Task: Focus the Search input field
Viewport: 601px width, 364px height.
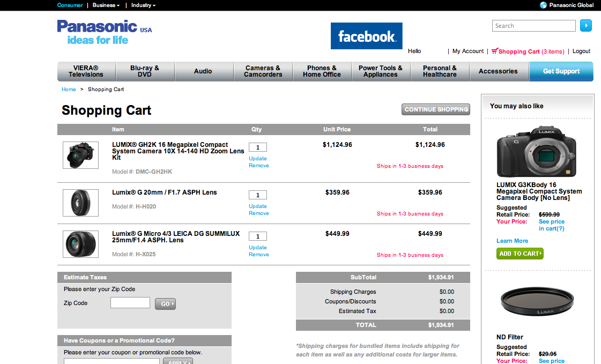Action: [534, 26]
